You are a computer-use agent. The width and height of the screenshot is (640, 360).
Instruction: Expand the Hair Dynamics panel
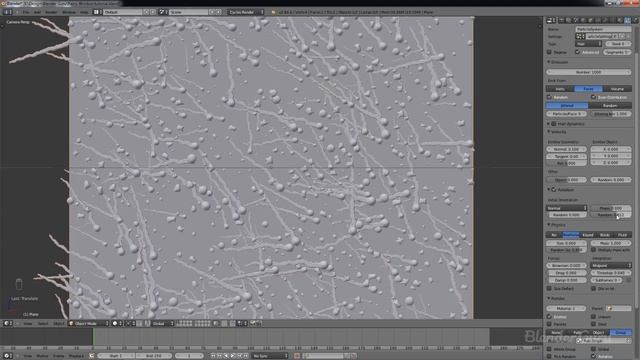[x=549, y=124]
